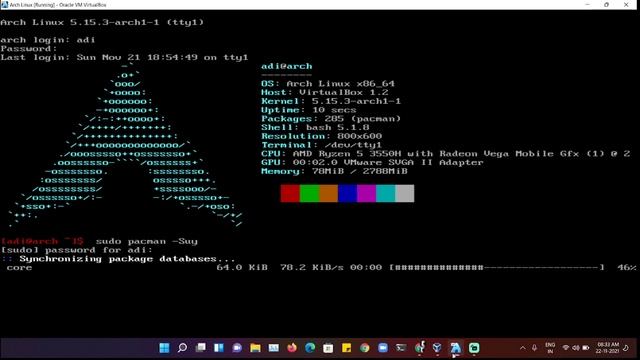Click 'GPU: 00:02.0 VMware SVGA II' line
The image size is (640, 360).
[372, 162]
